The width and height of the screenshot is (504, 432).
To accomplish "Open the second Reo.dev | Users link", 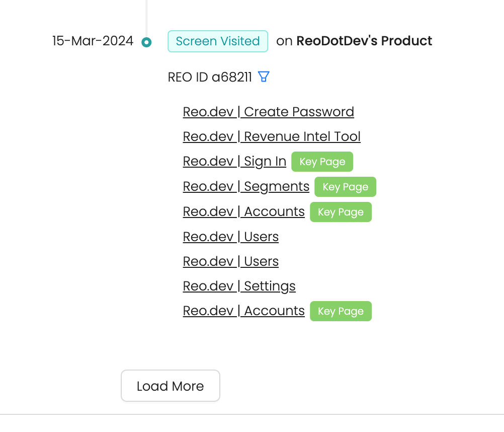I will [230, 261].
